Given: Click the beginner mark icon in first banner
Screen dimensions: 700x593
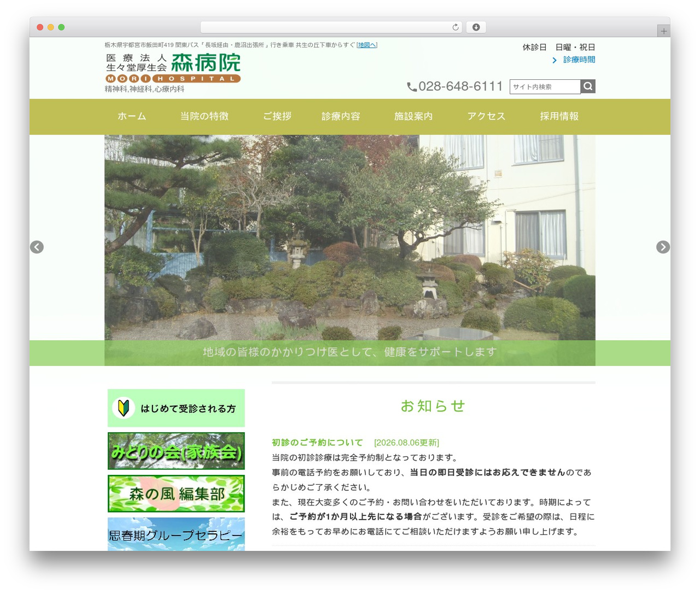Looking at the screenshot, I should (124, 408).
